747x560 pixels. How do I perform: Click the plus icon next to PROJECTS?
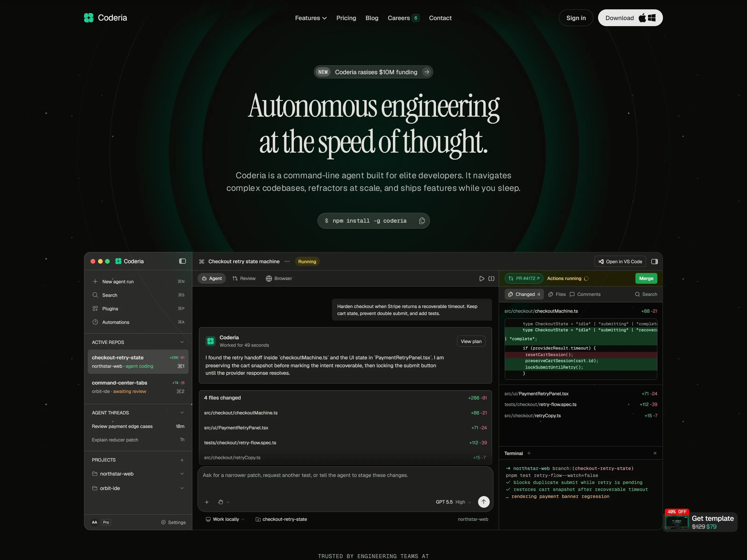pyautogui.click(x=182, y=460)
